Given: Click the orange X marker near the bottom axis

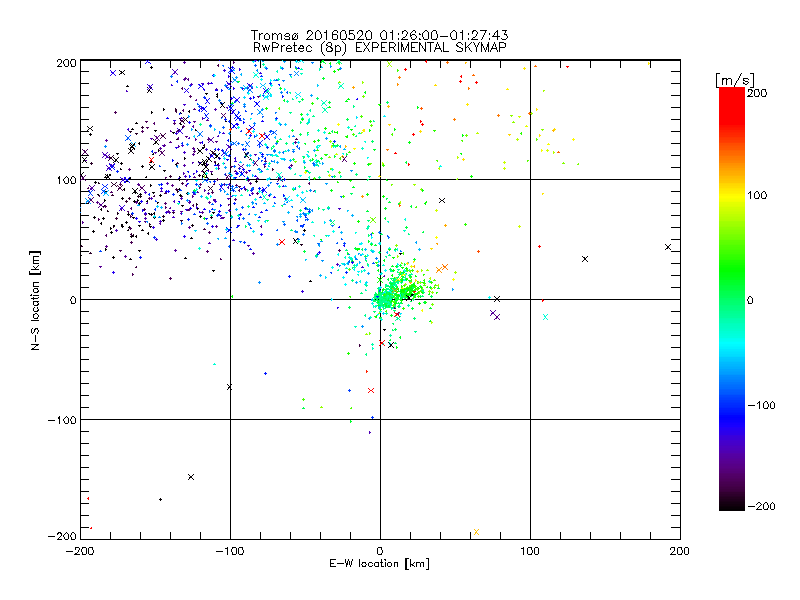Looking at the screenshot, I should coord(477,532).
